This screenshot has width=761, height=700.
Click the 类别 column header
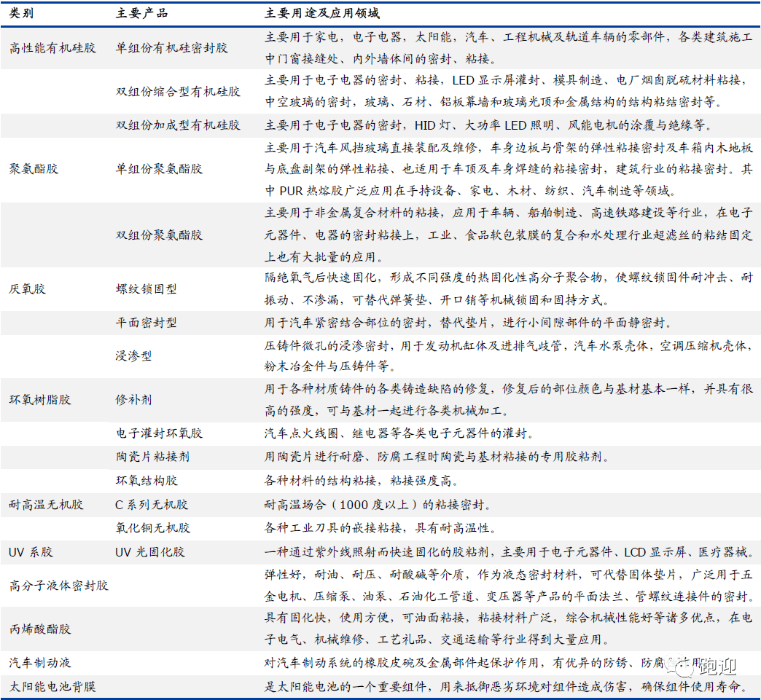click(x=21, y=13)
